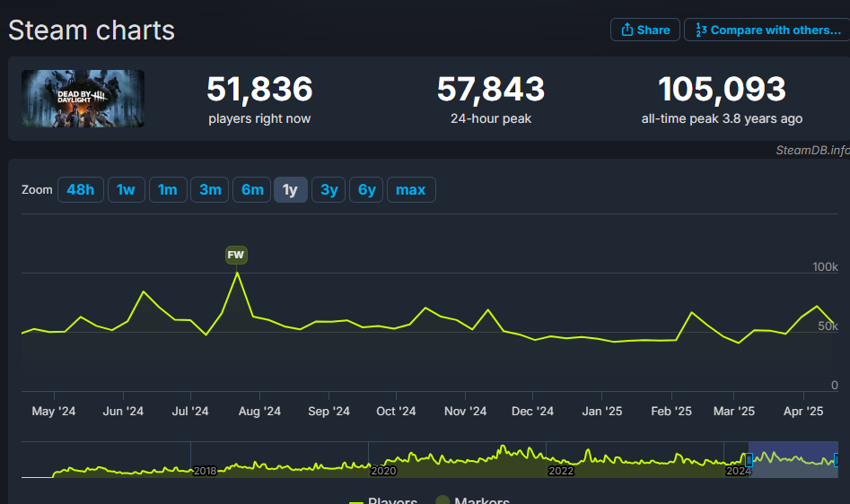Image resolution: width=850 pixels, height=504 pixels.
Task: Click the 2020 label in navigator
Action: pyautogui.click(x=383, y=471)
